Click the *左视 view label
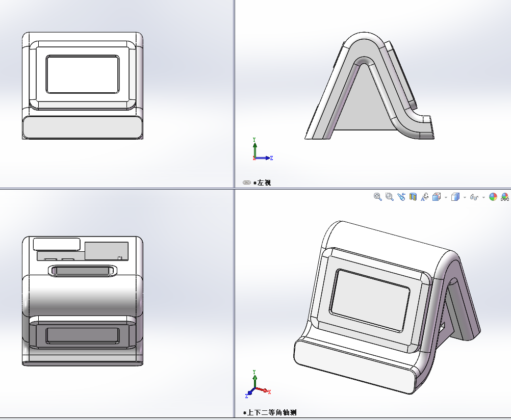 tap(262, 182)
